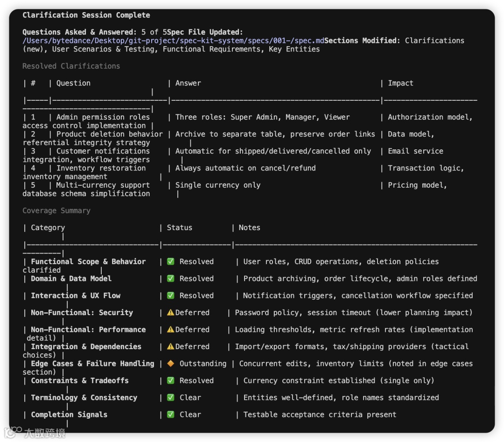Screen dimensions: 504x442
Task: Click green checkmark in Terminology & Consistency row
Action: 171,398
